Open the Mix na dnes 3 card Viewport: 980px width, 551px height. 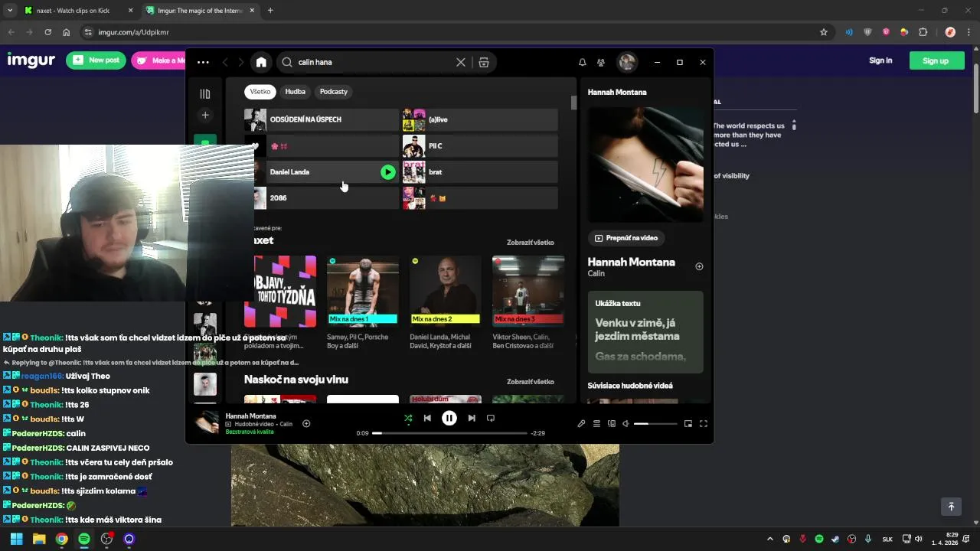[x=528, y=303]
